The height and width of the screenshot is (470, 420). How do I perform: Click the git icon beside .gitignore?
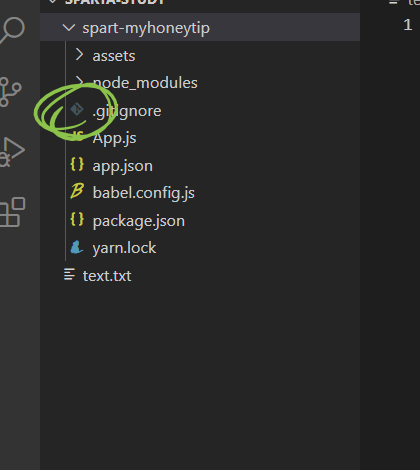click(77, 110)
